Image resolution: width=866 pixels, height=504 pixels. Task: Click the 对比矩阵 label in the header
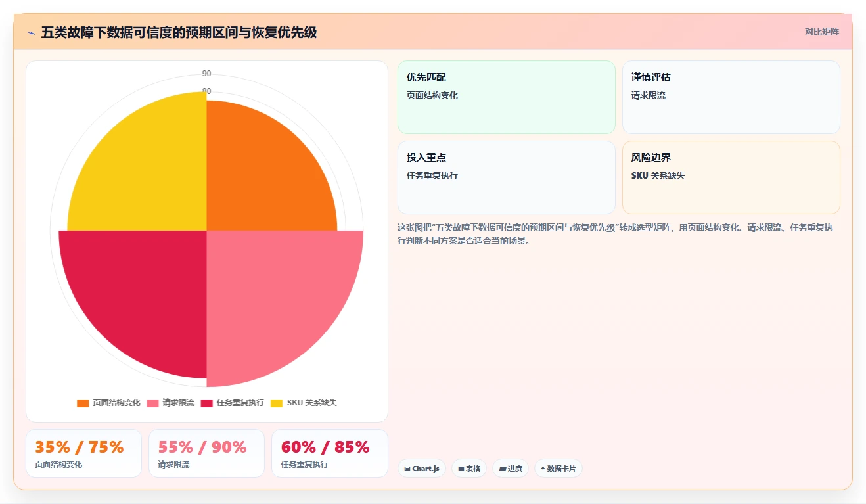pos(821,32)
